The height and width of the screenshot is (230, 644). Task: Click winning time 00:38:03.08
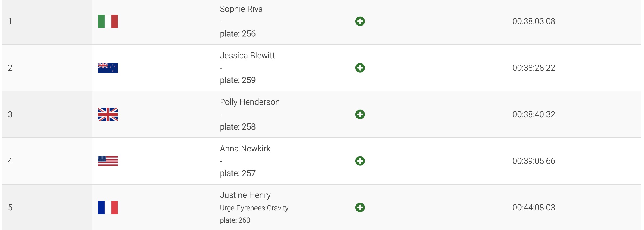tap(534, 21)
